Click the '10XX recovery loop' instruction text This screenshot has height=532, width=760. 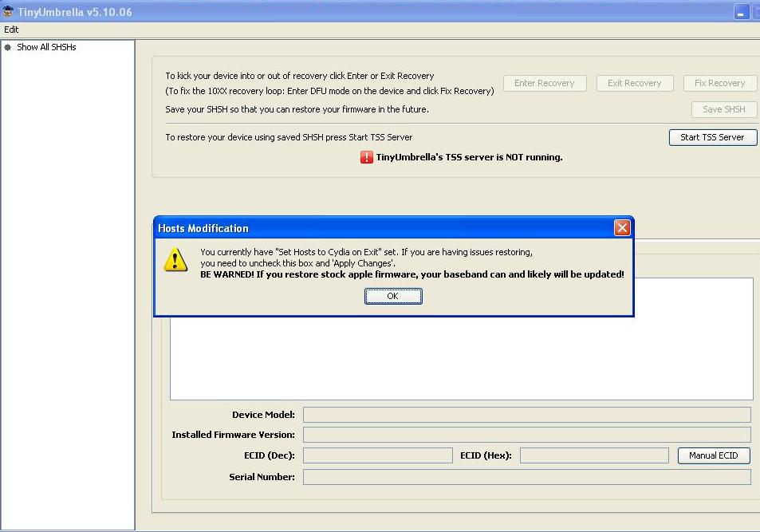click(329, 91)
